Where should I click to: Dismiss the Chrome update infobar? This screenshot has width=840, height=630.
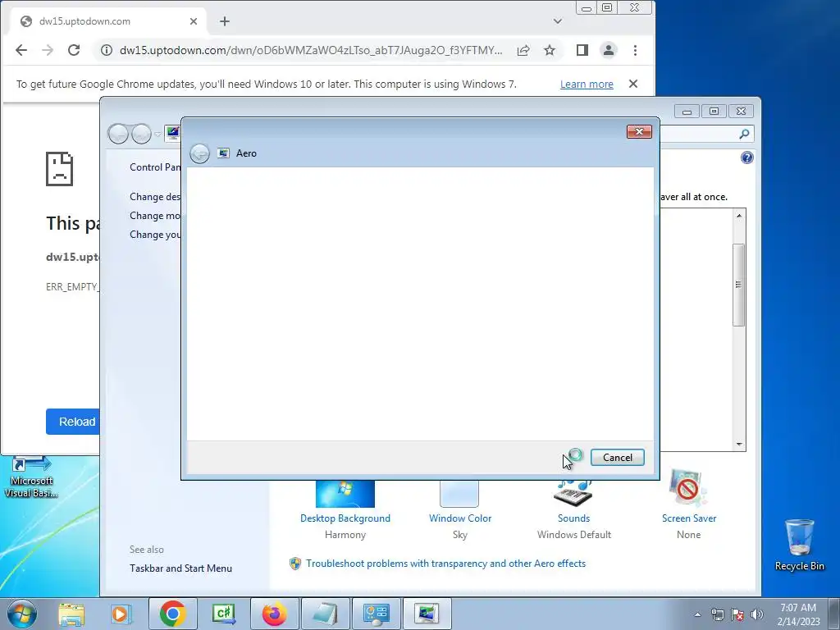[x=633, y=84]
